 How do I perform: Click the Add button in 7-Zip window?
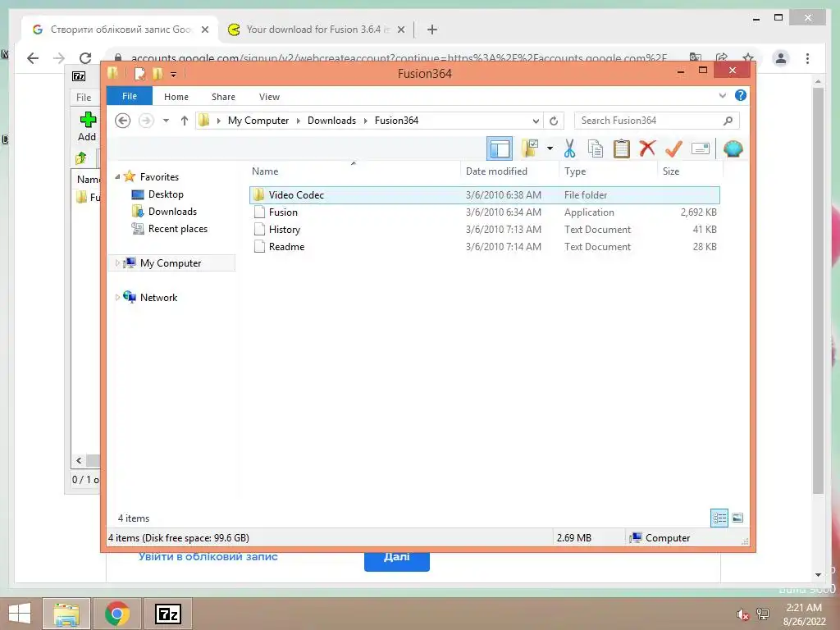coord(87,126)
